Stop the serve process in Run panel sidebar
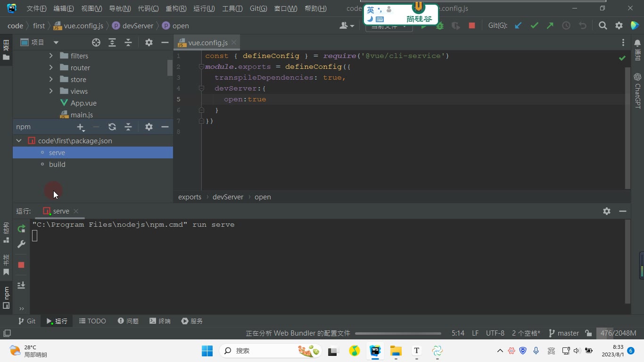Image resolution: width=644 pixels, height=362 pixels. click(x=21, y=265)
